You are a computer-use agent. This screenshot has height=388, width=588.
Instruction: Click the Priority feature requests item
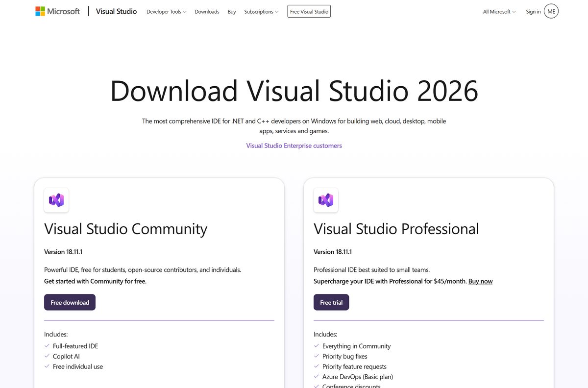tap(354, 366)
